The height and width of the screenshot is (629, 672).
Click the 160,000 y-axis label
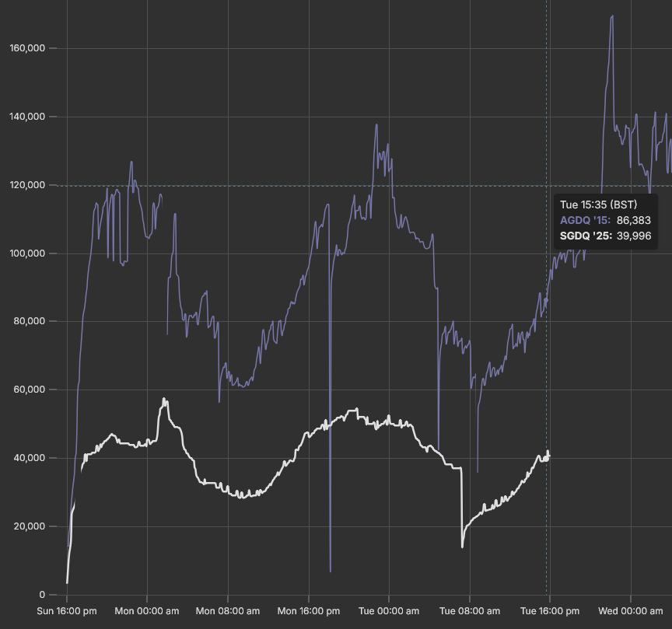point(27,48)
